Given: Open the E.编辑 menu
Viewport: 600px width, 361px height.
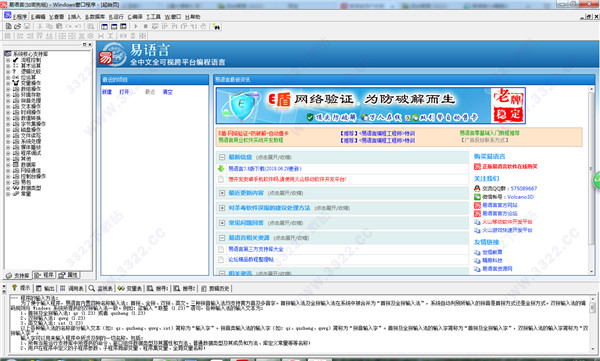Looking at the screenshot, I should tap(38, 16).
